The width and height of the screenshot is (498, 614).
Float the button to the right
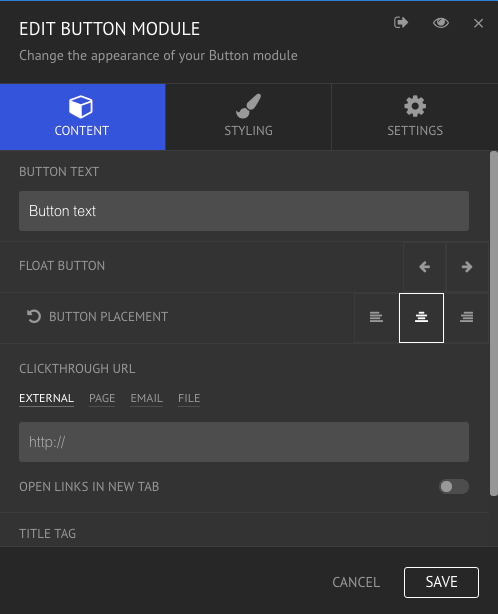[x=467, y=267]
